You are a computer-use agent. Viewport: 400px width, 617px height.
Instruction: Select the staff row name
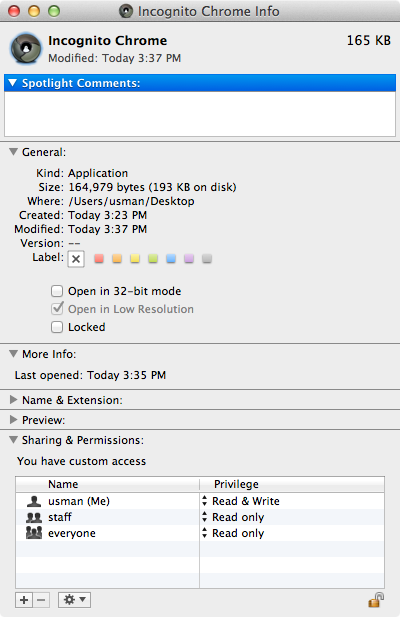click(60, 517)
